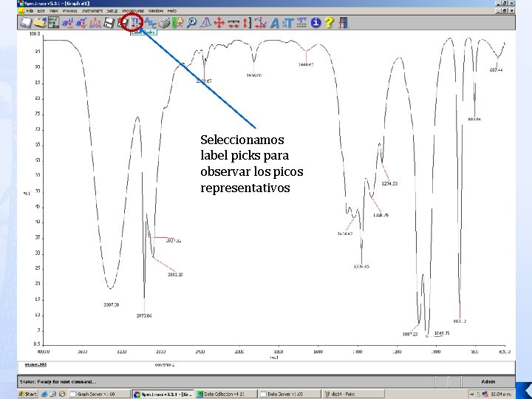The width and height of the screenshot is (532, 399).
Task: Click the single peak curve icon
Action: 205,23
